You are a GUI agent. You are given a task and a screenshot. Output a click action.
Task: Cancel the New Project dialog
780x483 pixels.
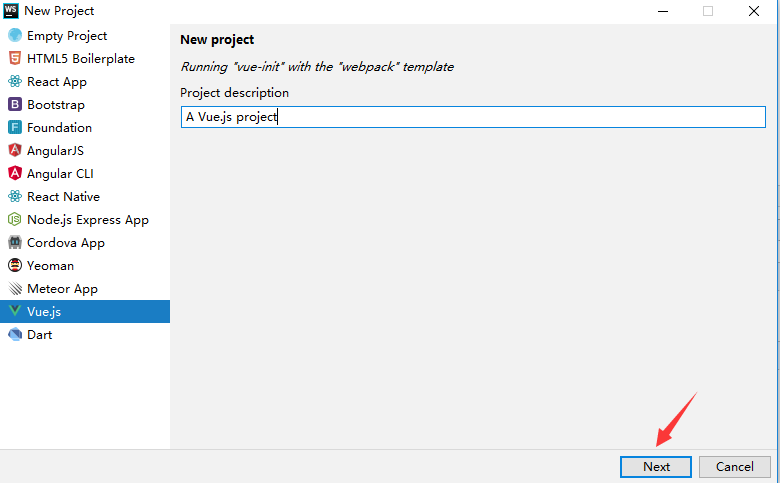point(734,466)
